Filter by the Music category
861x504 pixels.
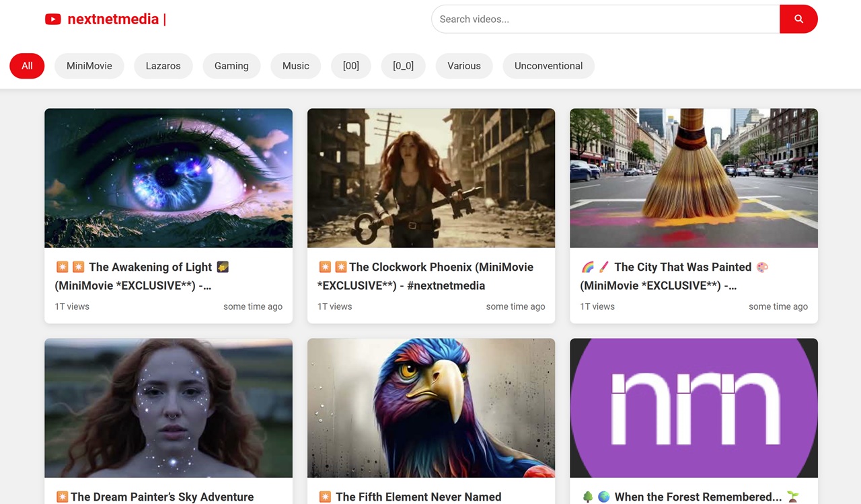pyautogui.click(x=295, y=66)
